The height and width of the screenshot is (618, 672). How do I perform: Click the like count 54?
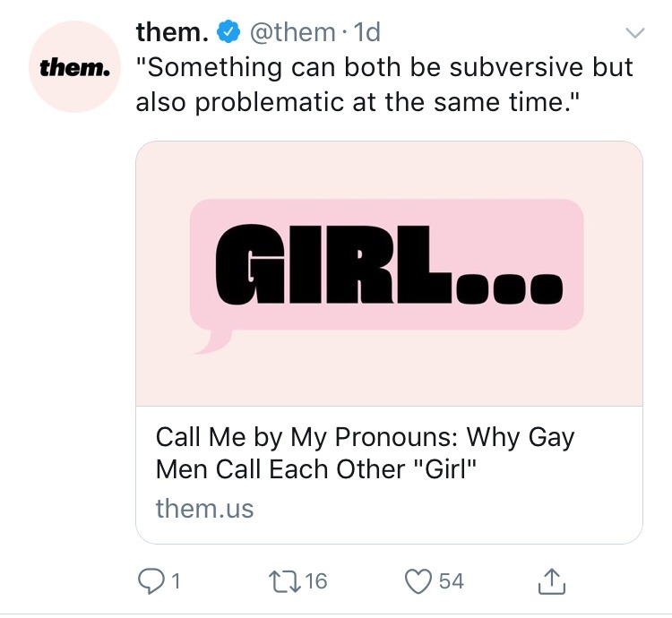[x=451, y=581]
